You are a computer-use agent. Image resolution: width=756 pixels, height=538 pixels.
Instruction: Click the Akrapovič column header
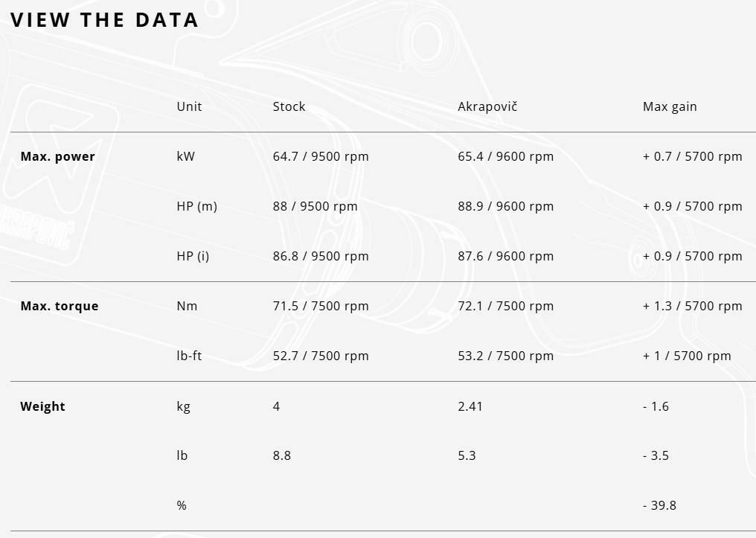point(487,106)
